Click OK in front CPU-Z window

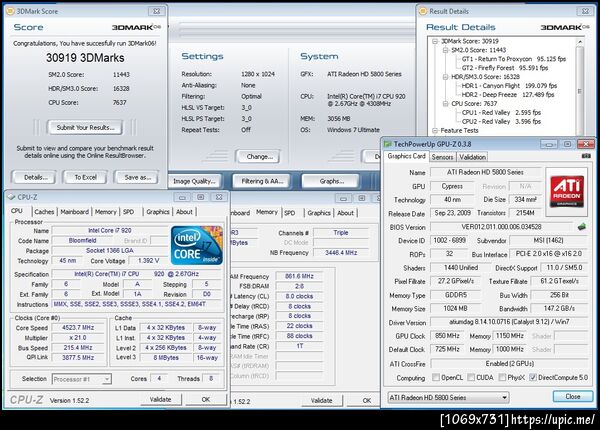click(x=206, y=399)
